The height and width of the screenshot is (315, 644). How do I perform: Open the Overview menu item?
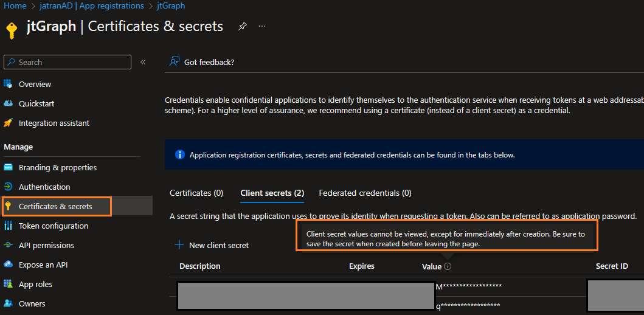35,84
